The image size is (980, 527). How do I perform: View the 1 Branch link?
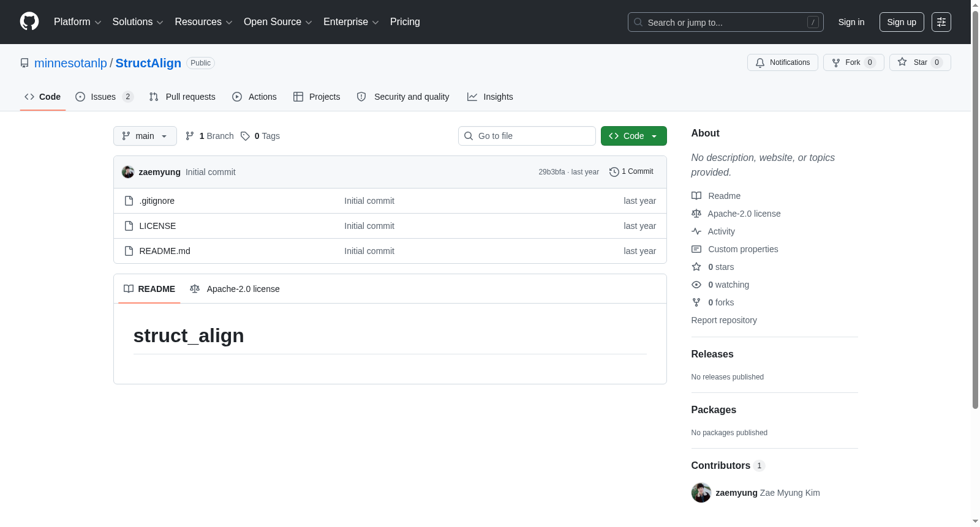[x=210, y=136]
